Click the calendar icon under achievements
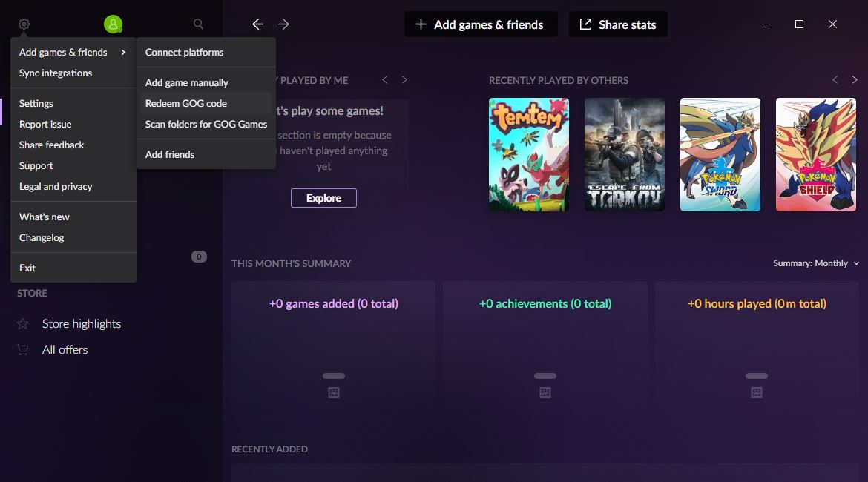 click(545, 393)
